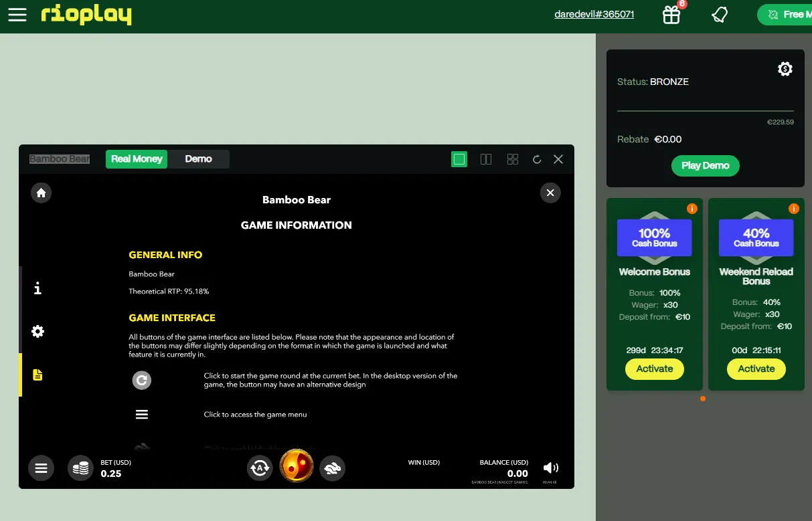Click the €229.59 amount
Viewport: 812px width, 521px height.
pos(781,122)
